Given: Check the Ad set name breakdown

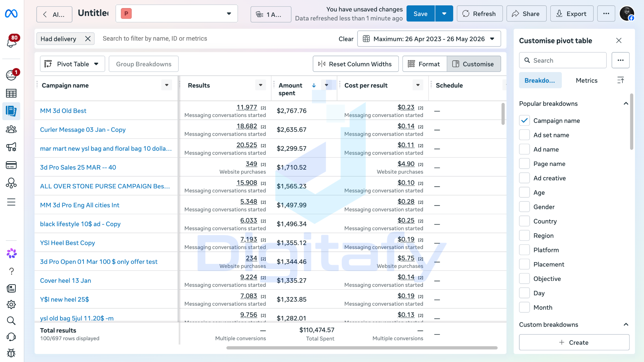Looking at the screenshot, I should click(525, 135).
